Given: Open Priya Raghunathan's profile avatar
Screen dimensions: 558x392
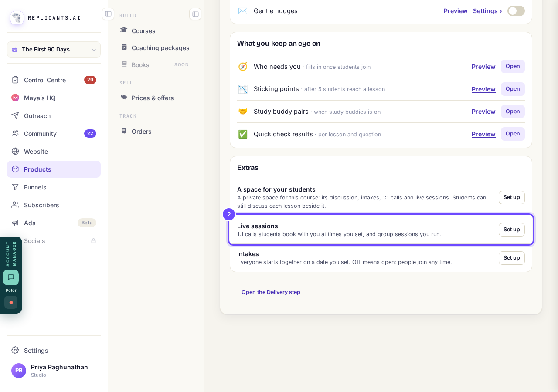Looking at the screenshot, I should [x=19, y=371].
